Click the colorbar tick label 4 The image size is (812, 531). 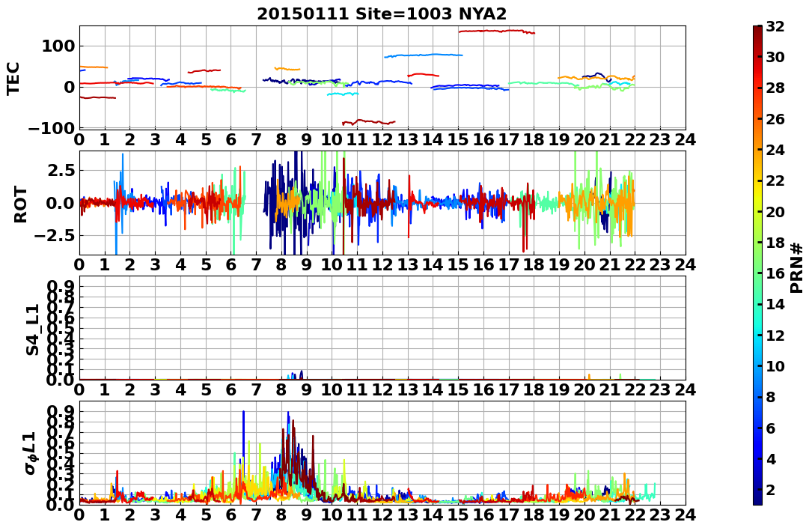coord(770,460)
